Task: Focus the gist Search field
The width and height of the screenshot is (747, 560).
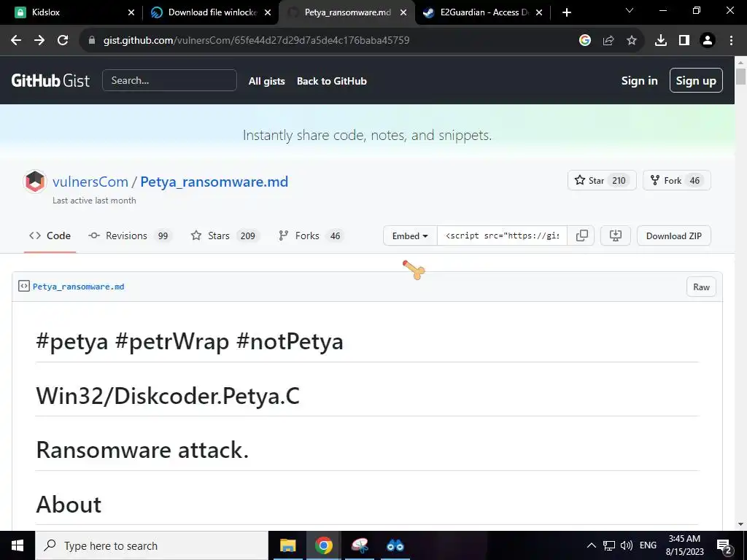Action: click(169, 80)
